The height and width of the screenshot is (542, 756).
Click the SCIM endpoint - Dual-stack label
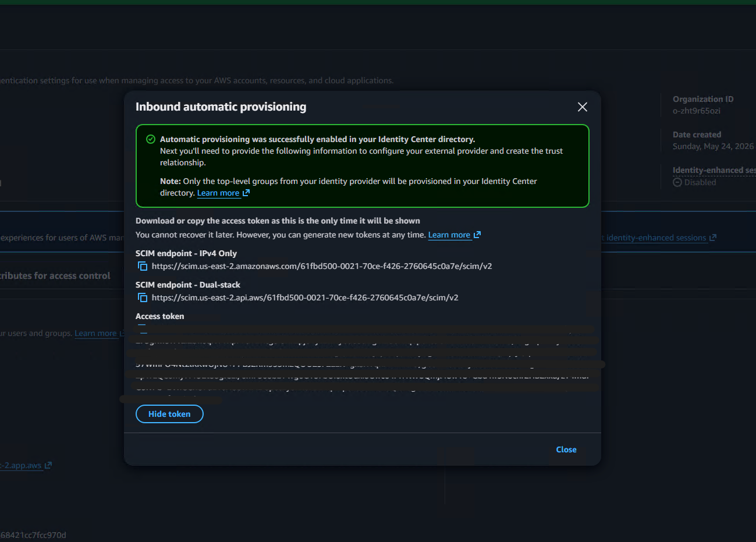click(188, 285)
